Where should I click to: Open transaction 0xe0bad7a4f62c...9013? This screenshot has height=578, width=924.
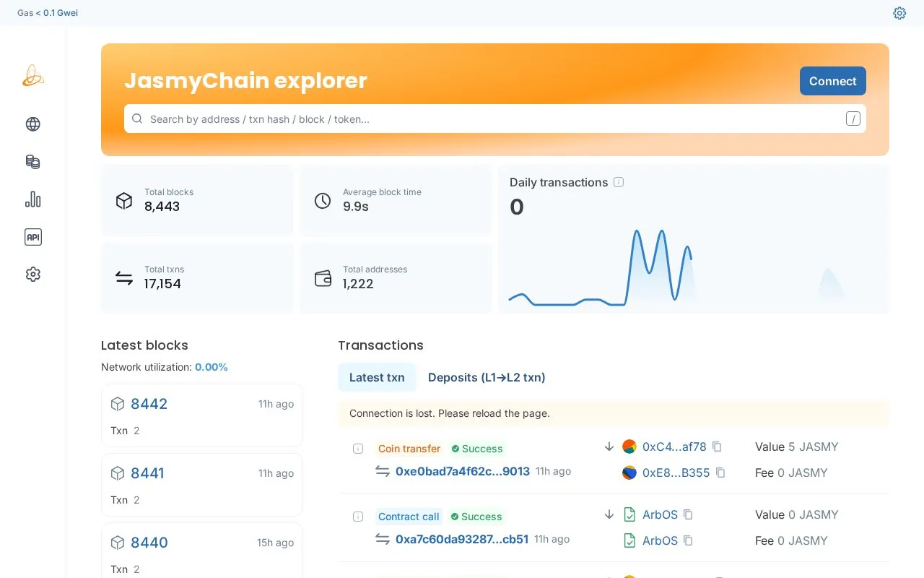tap(463, 471)
